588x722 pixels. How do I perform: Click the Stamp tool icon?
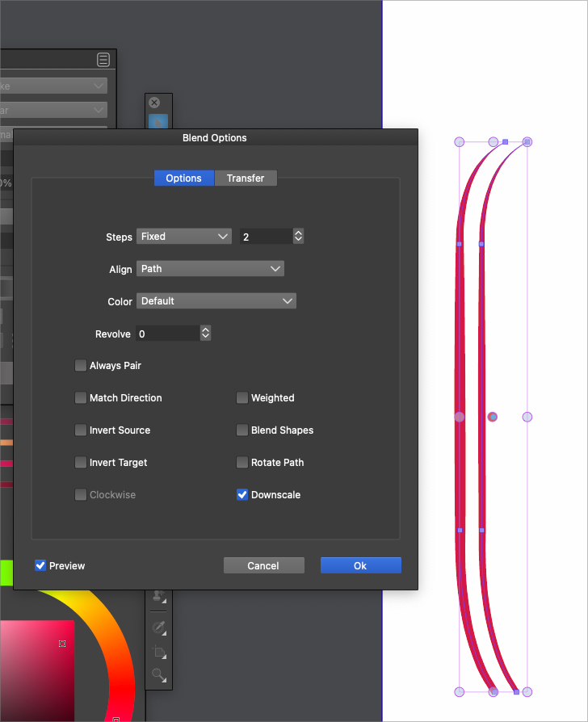coord(158,598)
